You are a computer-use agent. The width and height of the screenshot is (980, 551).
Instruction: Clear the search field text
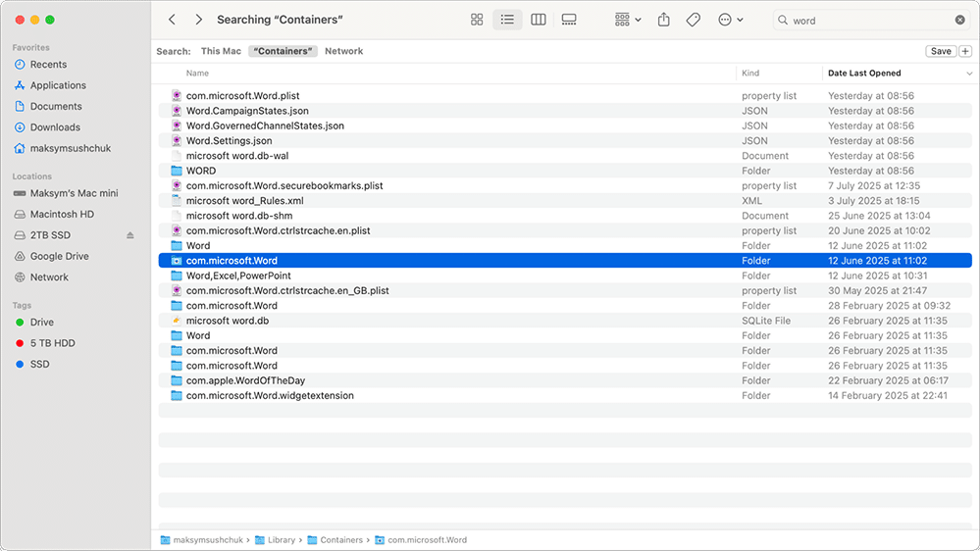[x=960, y=20]
